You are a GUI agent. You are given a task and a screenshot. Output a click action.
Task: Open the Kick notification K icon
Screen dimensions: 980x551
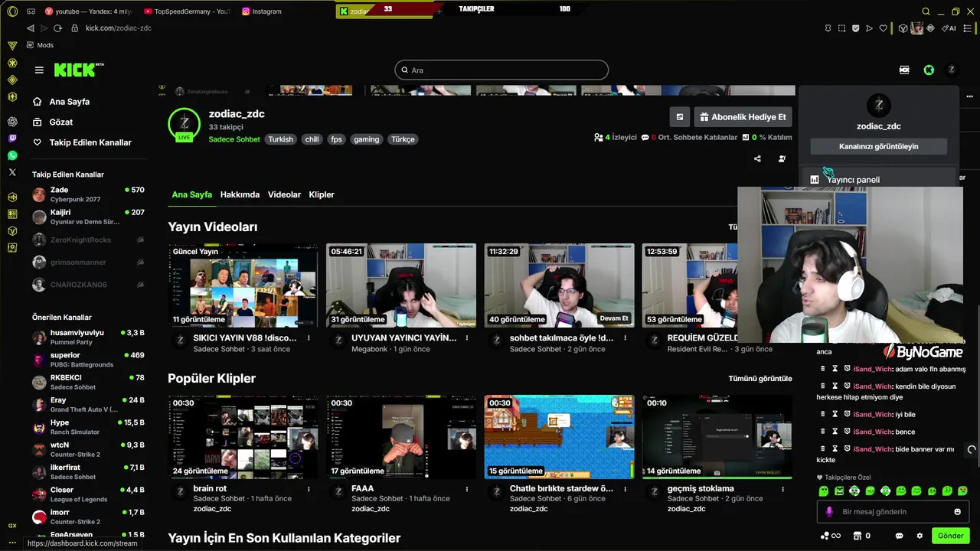click(929, 70)
